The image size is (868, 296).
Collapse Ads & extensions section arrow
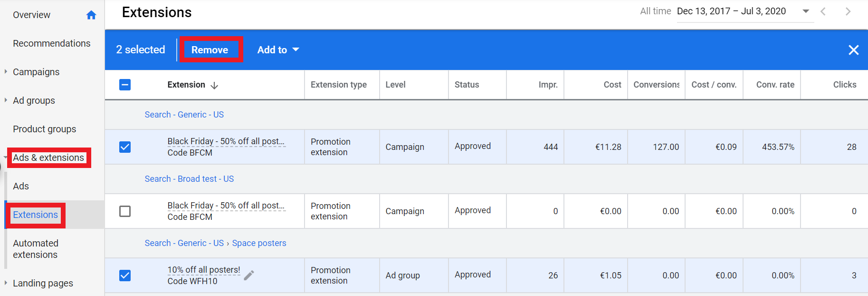point(5,158)
